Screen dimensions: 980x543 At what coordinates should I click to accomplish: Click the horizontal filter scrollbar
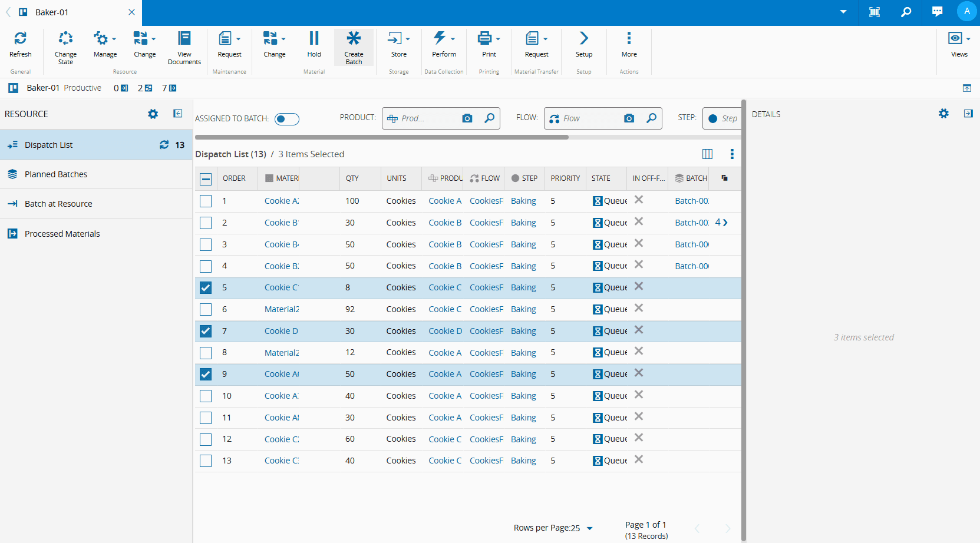coord(382,137)
